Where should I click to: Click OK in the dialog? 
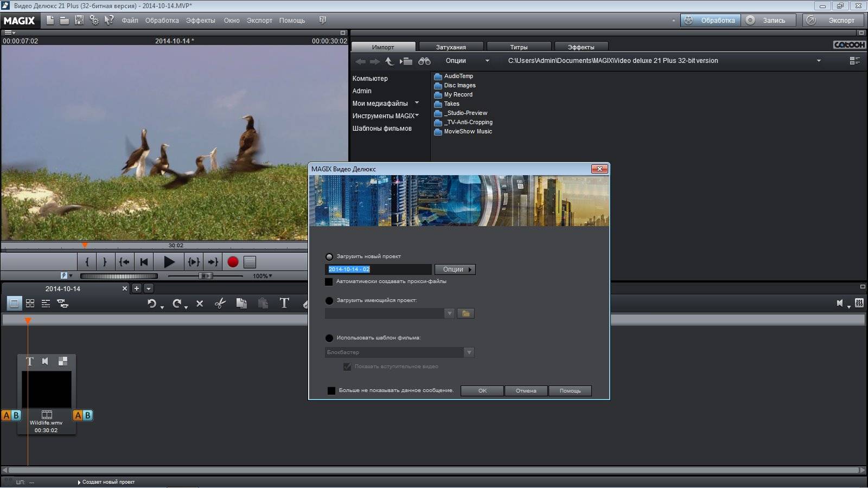482,391
